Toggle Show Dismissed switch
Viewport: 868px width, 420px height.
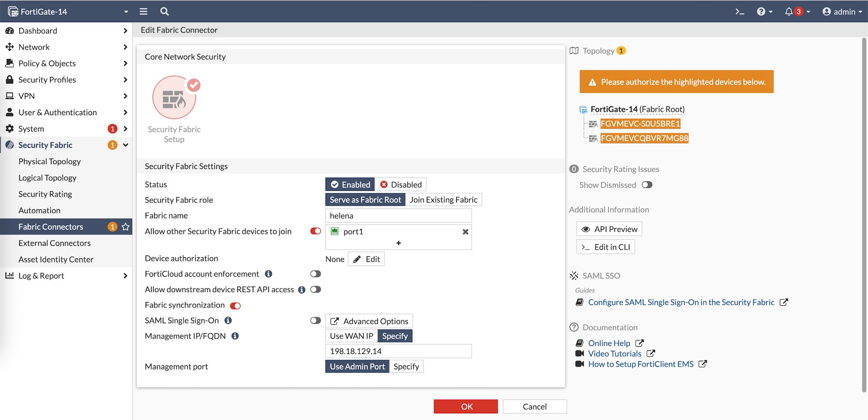click(x=647, y=185)
